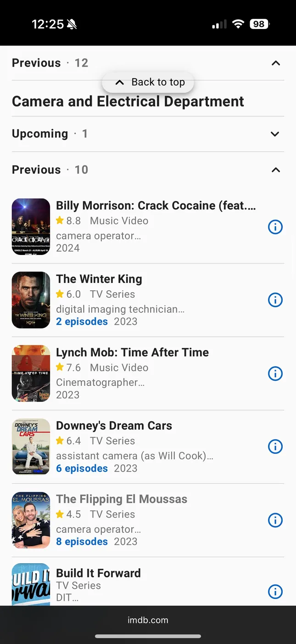Tap info icon for The Winter King
This screenshot has height=644, width=296.
point(275,300)
